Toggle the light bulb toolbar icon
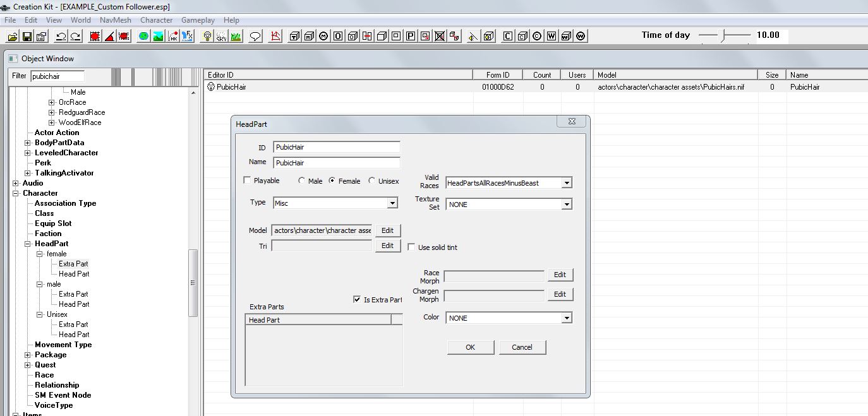 [207, 36]
